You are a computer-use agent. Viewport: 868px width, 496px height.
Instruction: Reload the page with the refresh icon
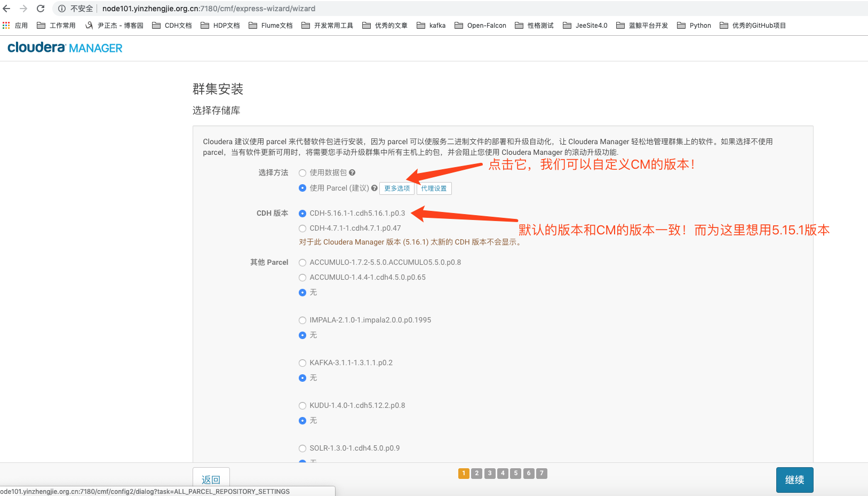[41, 9]
